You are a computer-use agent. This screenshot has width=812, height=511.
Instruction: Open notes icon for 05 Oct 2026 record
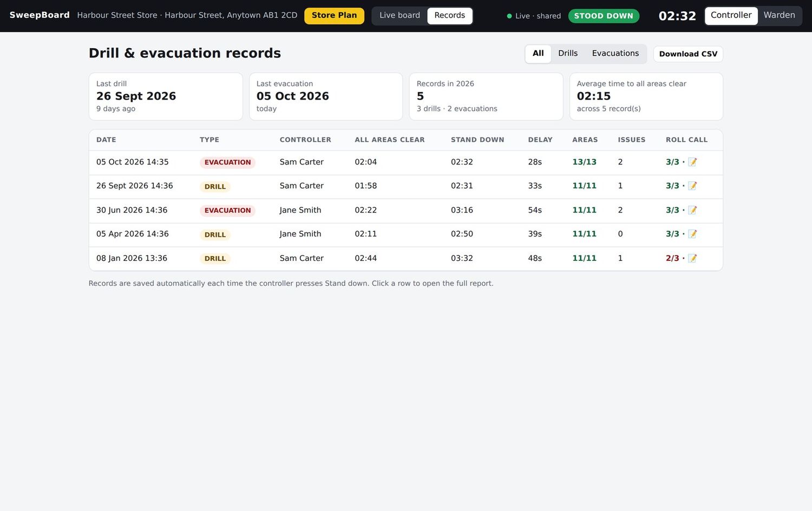692,162
